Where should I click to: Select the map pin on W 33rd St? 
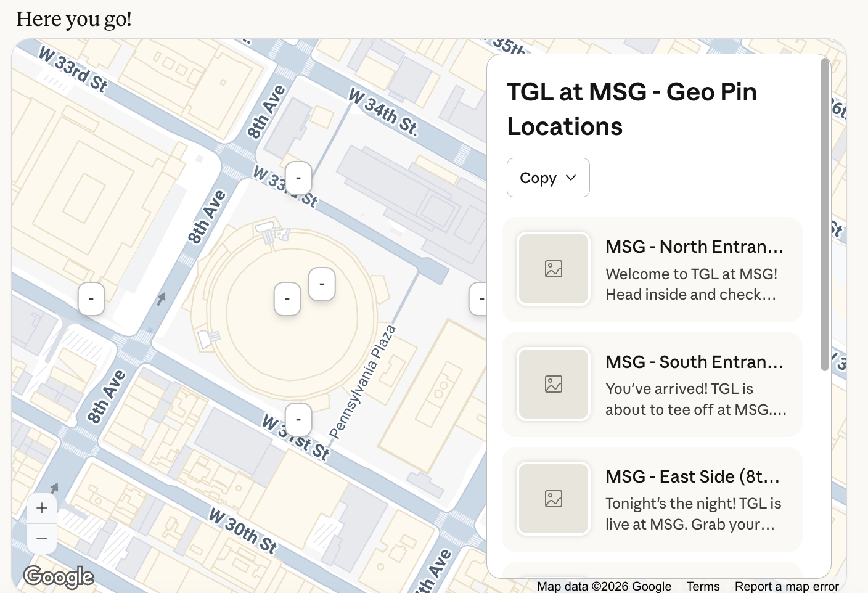pyautogui.click(x=298, y=178)
